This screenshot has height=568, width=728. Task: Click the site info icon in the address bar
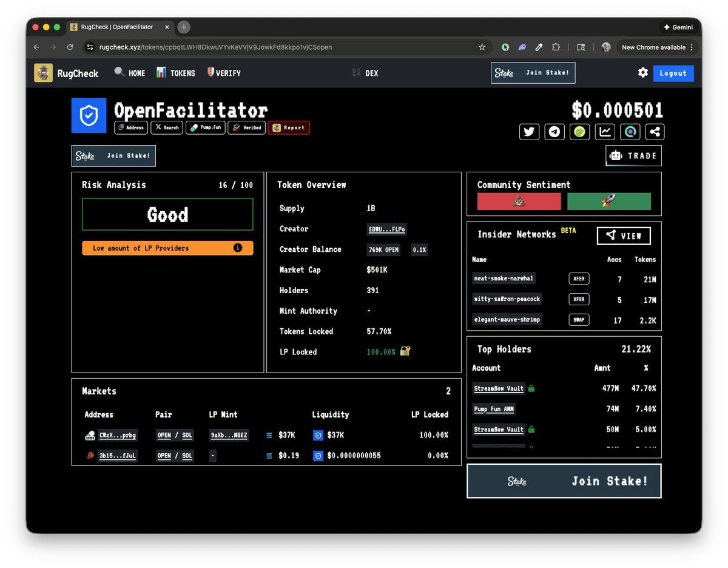90,47
